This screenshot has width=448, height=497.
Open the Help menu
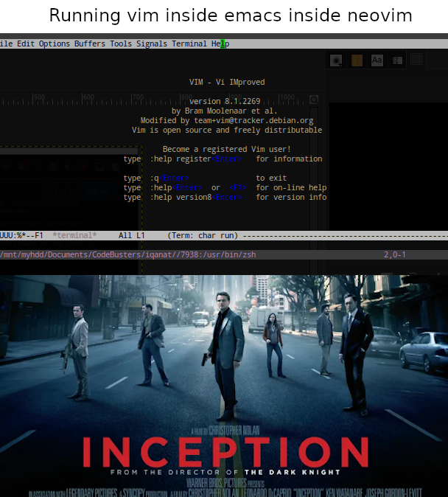(220, 44)
